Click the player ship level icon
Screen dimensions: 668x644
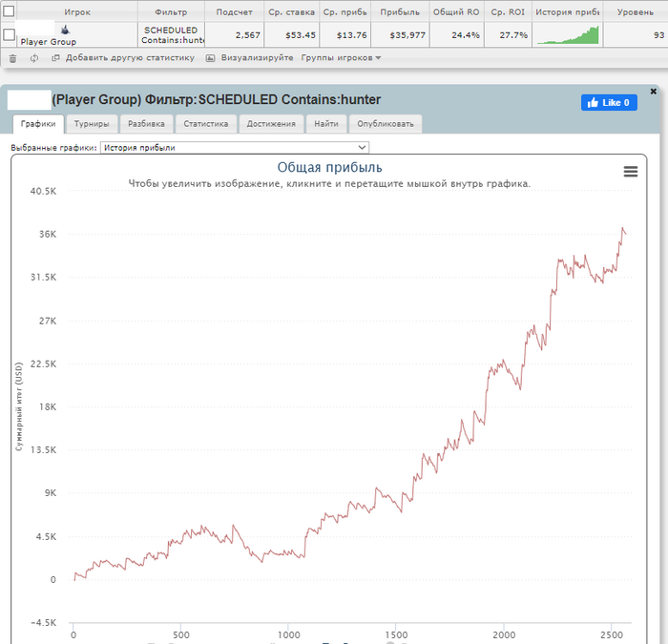click(x=65, y=30)
